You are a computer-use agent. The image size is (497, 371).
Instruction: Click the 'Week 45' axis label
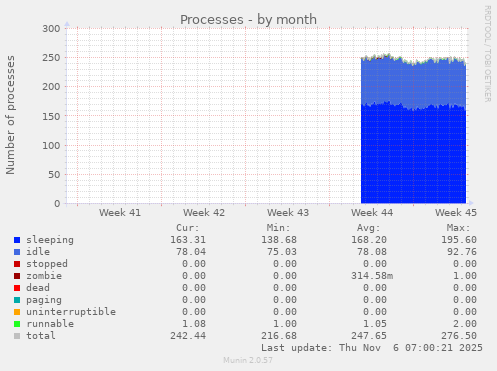[x=456, y=213]
